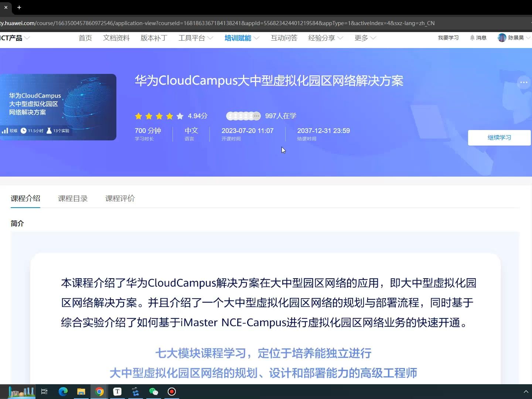Open the blue nodes app on taskbar
The width and height of the screenshot is (532, 399).
(136, 392)
